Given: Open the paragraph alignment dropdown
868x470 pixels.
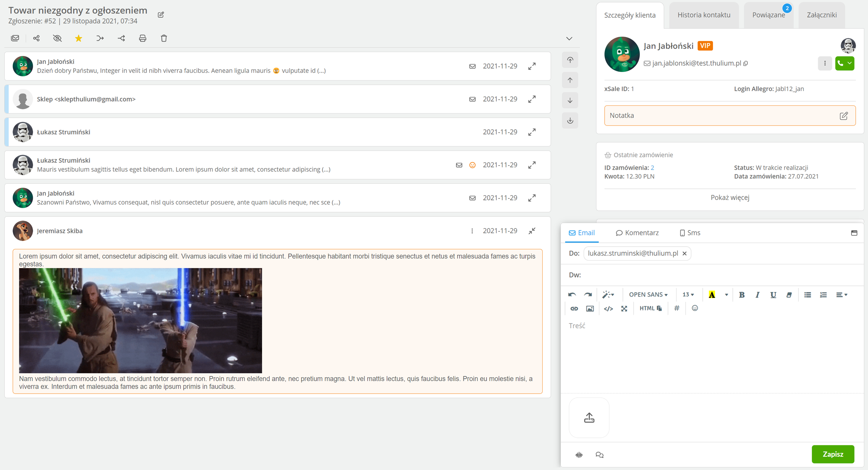Looking at the screenshot, I should [842, 294].
